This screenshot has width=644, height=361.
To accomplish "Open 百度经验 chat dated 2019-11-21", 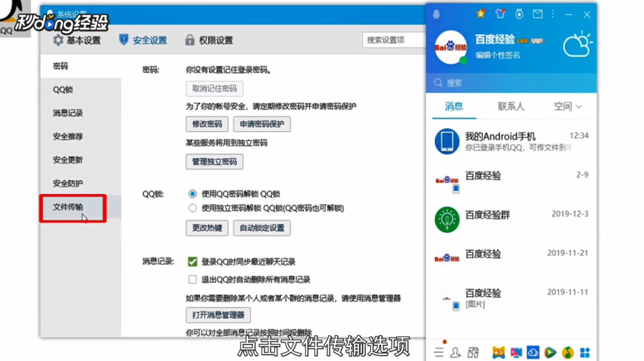I will pos(511,258).
